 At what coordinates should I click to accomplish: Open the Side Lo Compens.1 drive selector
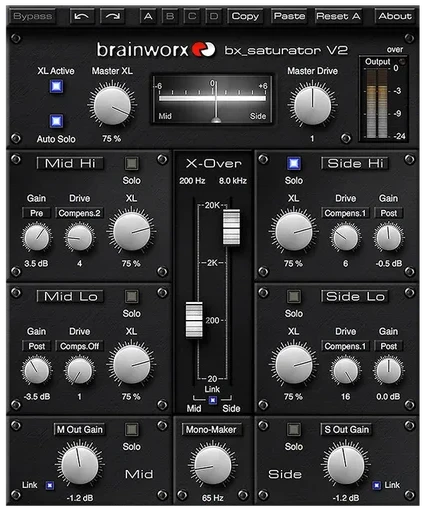pos(345,346)
